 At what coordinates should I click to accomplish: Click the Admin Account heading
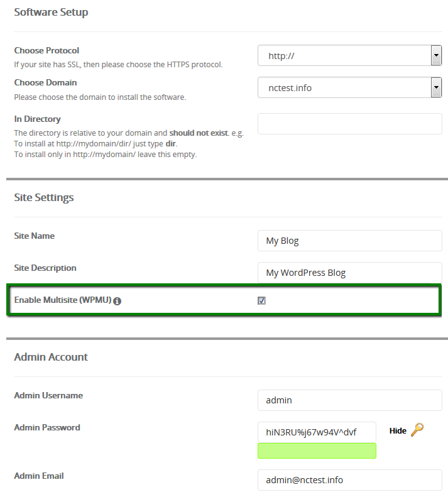pos(51,358)
